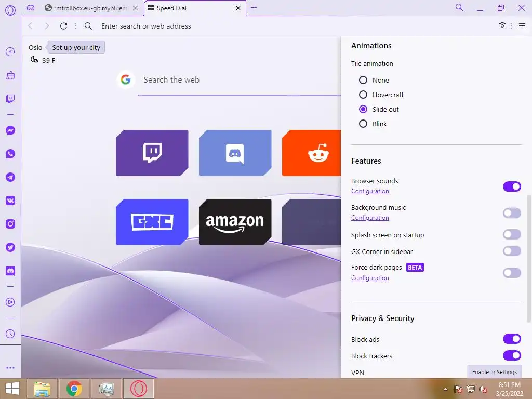Open the Action Center flag tray icon
The image size is (532, 399).
(x=458, y=389)
